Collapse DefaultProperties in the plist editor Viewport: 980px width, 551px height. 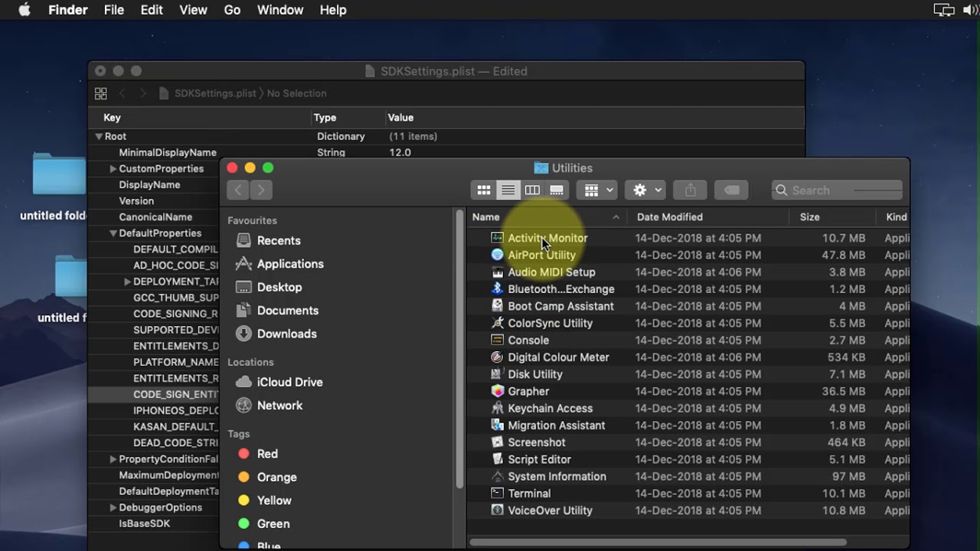[x=113, y=233]
